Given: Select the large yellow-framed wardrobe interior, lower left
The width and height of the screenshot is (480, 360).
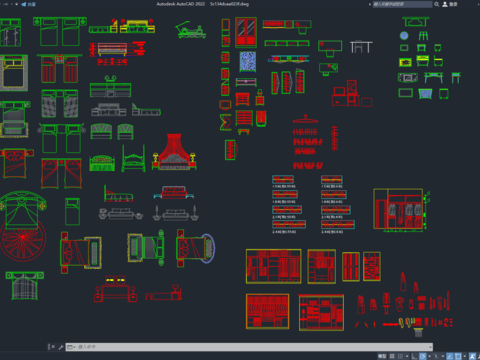Looking at the screenshot, I should [267, 311].
